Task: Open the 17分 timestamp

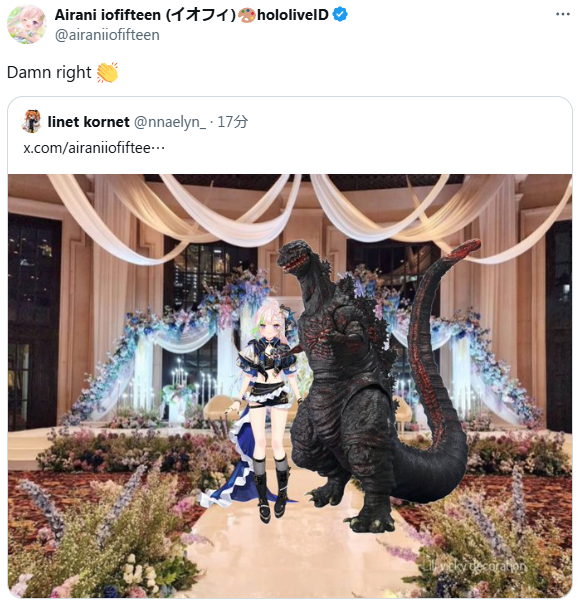Action: click(233, 122)
